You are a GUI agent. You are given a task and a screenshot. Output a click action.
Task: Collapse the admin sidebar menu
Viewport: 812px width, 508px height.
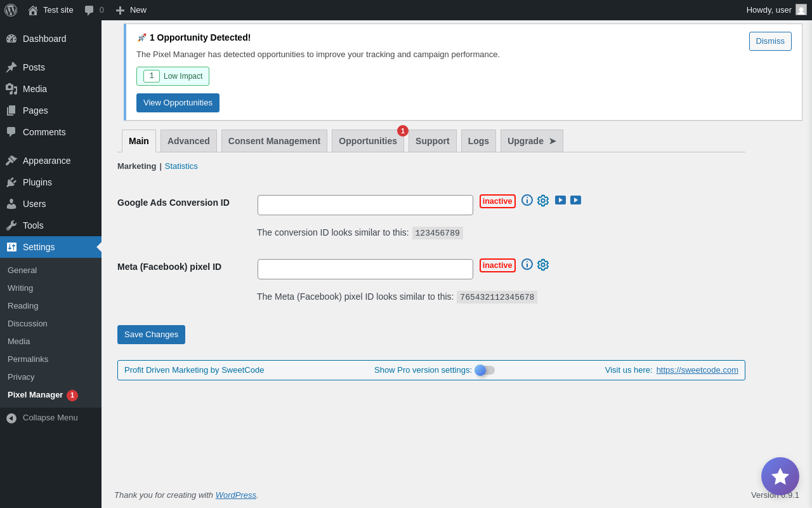click(x=42, y=418)
